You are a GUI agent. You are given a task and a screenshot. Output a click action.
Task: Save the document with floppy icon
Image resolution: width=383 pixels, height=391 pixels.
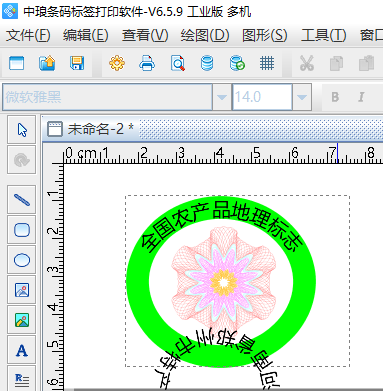click(77, 63)
